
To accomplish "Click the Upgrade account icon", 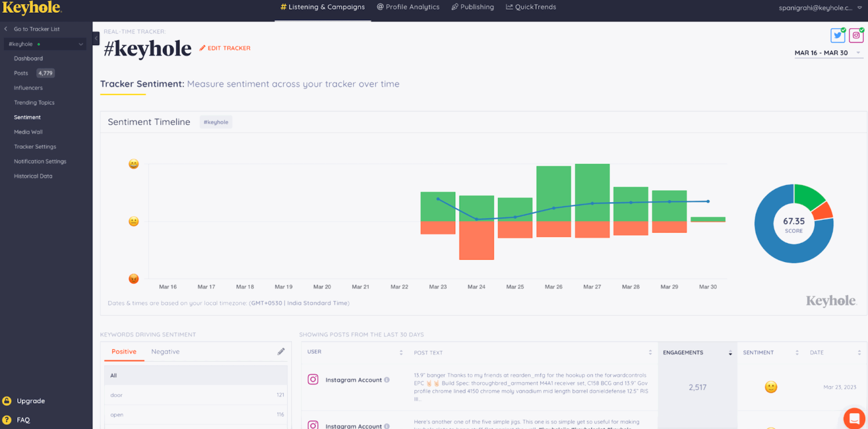I will [8, 401].
